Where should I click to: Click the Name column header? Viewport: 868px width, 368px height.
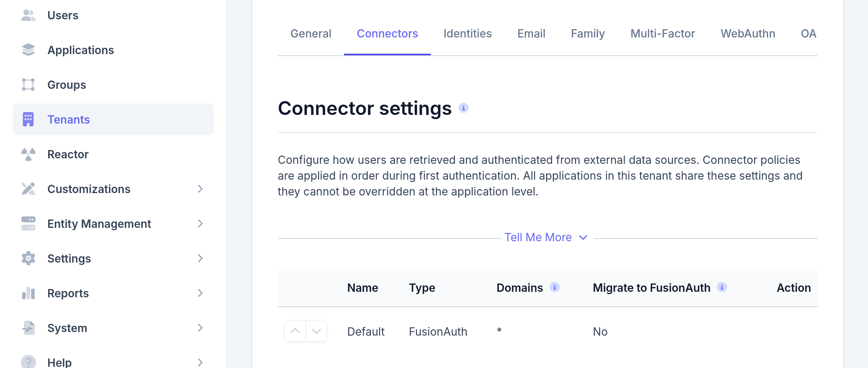(363, 288)
